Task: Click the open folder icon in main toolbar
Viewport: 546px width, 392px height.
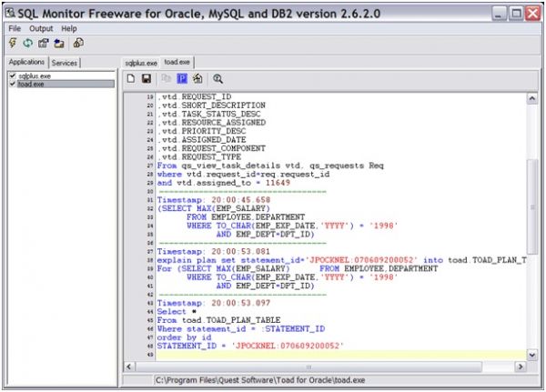Action: 58,43
